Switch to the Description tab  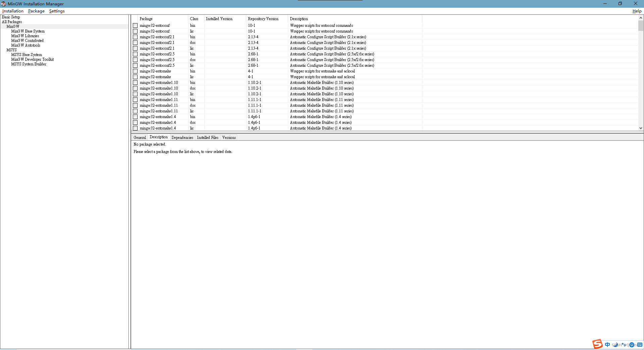pos(159,137)
